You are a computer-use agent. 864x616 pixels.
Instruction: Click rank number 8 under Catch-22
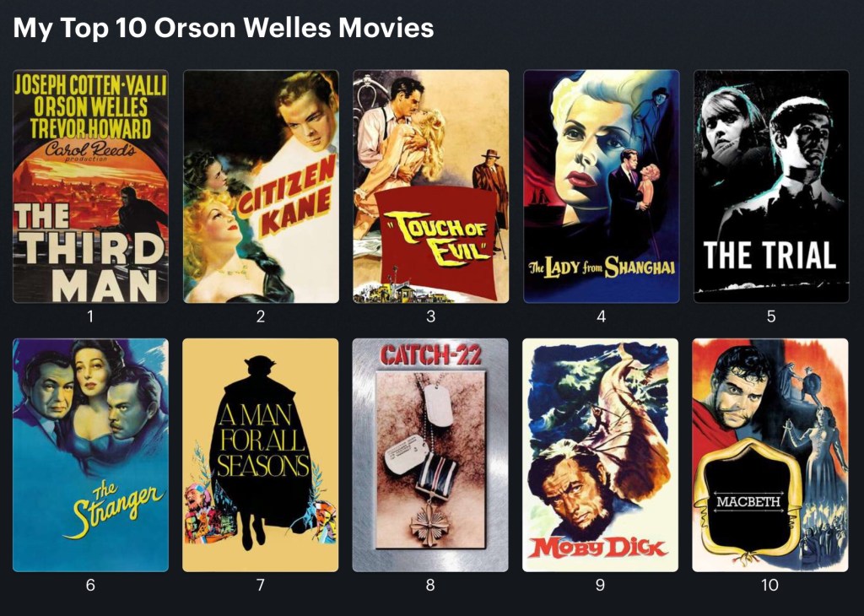coord(430,585)
